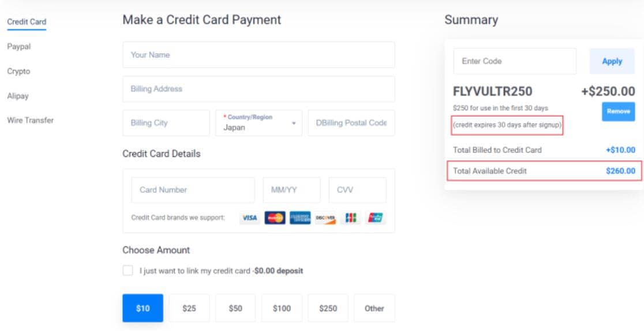Open the Country/Region dropdown
Screen dimensions: 644x333
click(259, 123)
